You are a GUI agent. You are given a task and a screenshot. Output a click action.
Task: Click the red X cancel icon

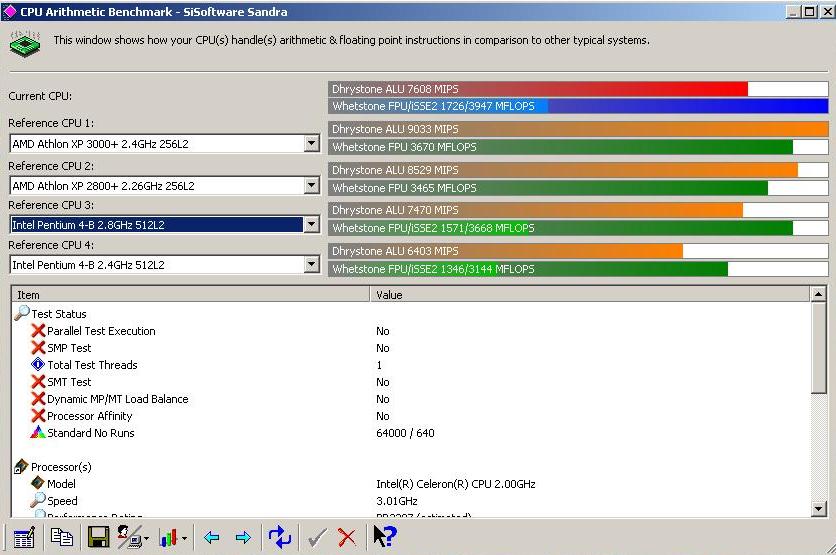pyautogui.click(x=347, y=537)
